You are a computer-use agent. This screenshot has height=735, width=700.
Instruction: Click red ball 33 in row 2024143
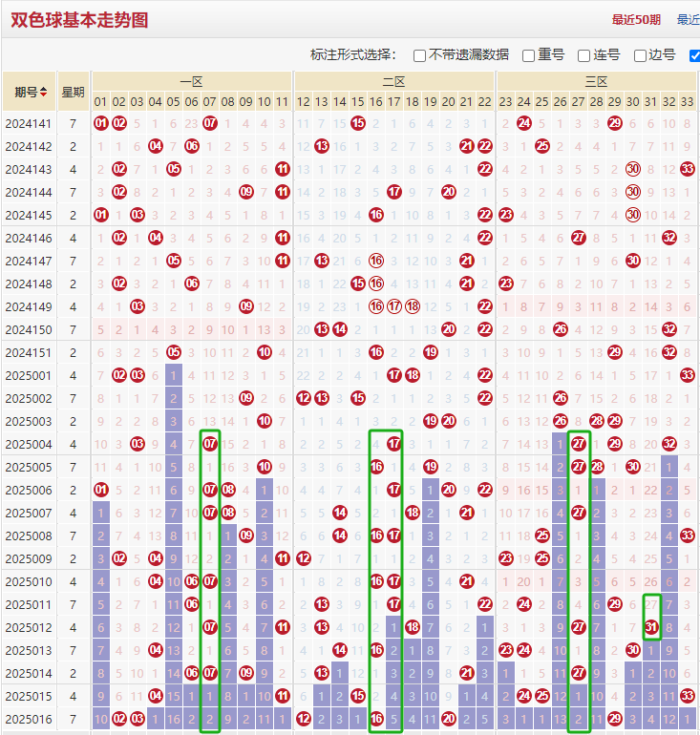tap(688, 169)
